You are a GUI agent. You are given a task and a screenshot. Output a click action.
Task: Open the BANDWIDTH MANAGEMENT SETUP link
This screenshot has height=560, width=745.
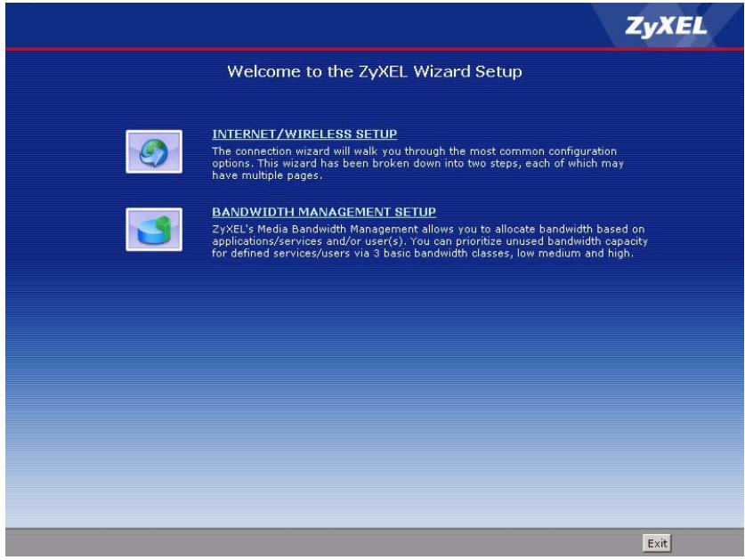click(324, 212)
